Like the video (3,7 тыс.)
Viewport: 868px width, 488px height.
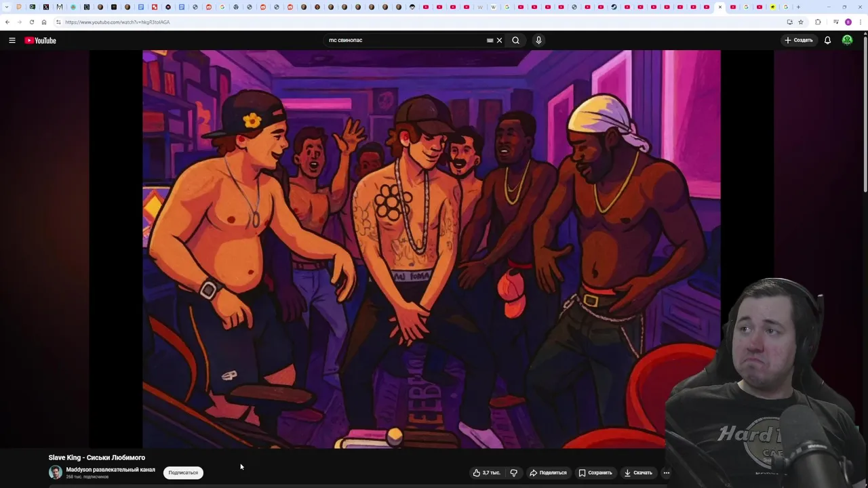[486, 472]
